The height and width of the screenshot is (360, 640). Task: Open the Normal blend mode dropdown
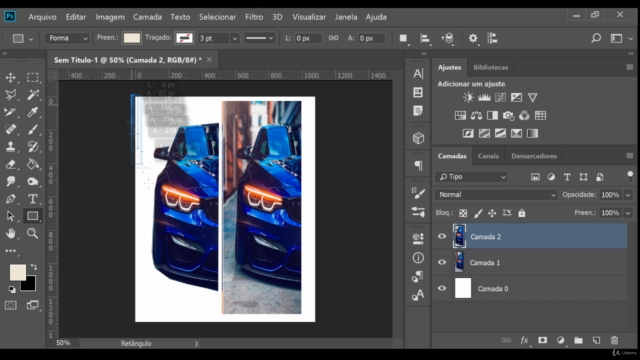pos(496,195)
